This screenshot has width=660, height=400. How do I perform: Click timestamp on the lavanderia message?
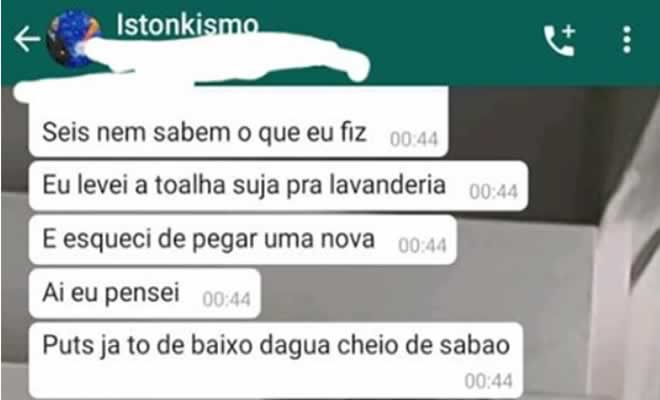[493, 192]
